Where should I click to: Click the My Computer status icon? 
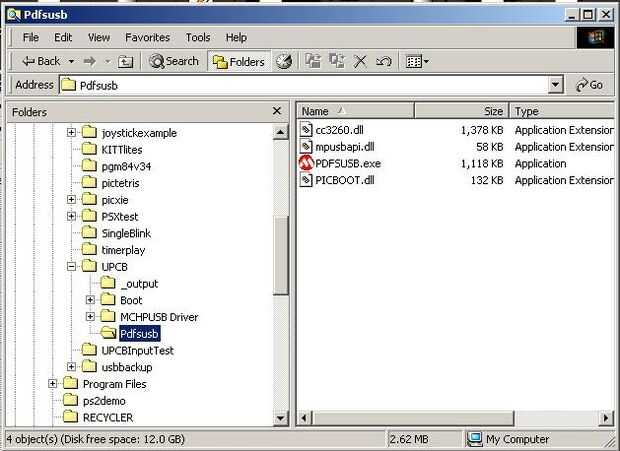[x=474, y=439]
